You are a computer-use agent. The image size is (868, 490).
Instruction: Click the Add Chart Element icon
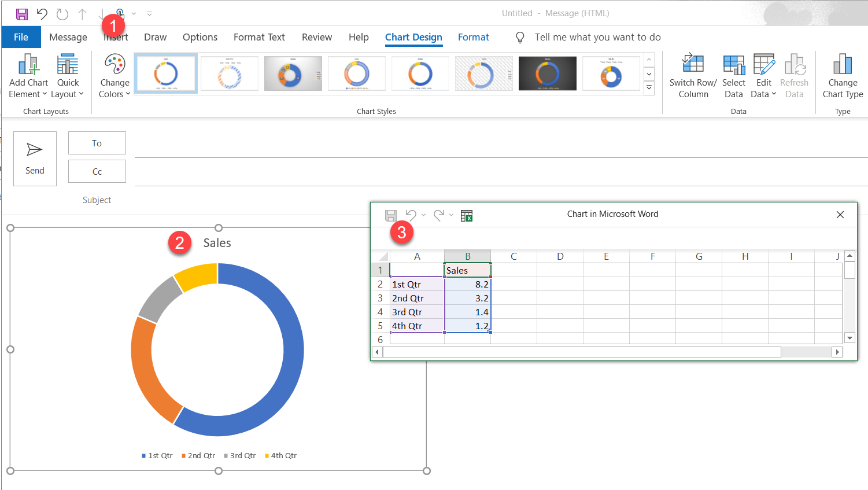(28, 64)
